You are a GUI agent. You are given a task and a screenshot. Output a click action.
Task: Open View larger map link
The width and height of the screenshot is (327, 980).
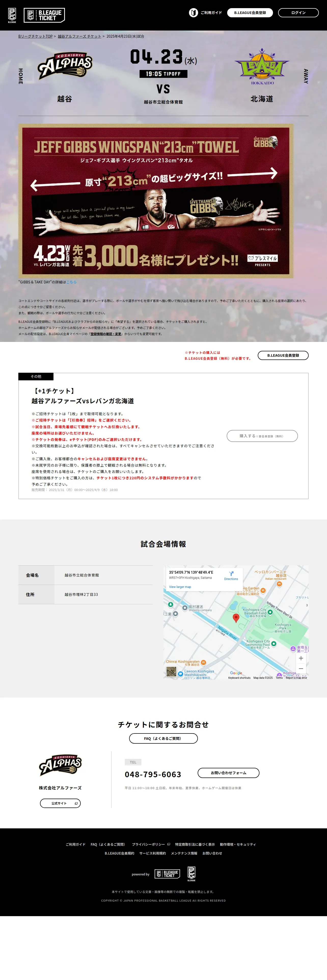point(180,587)
